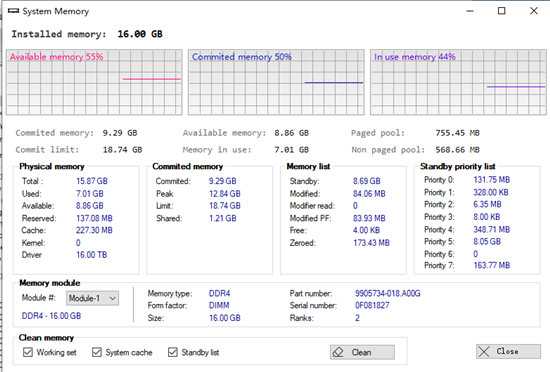Image resolution: width=550 pixels, height=372 pixels.
Task: Click the Close button at bottom right
Action: [508, 351]
